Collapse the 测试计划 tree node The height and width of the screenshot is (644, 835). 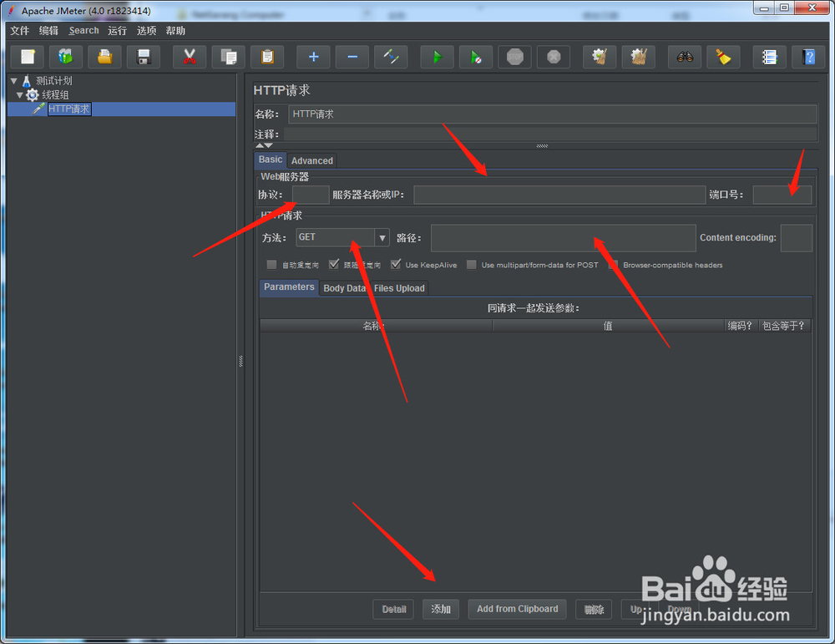14,81
